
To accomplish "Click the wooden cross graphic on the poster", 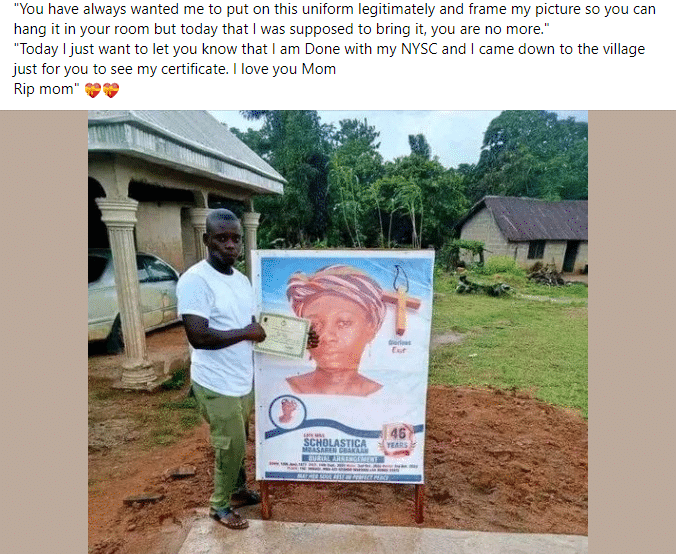I will 401,305.
